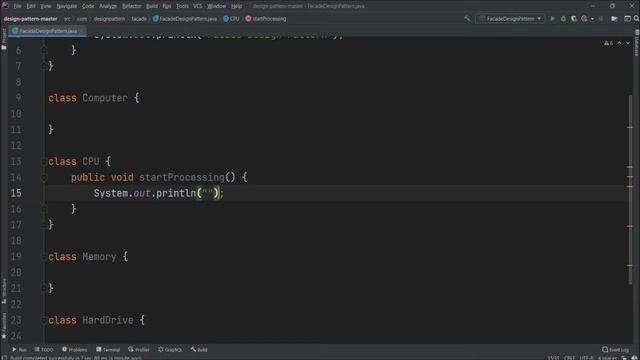The image size is (640, 360).
Task: Open the Profiler tool window
Action: point(139,349)
